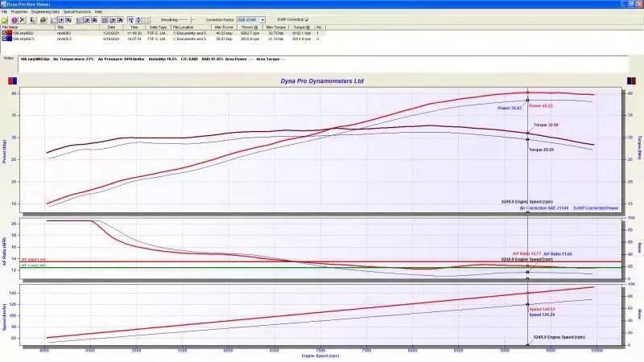Click the blue color swatch of the second run

tap(9, 39)
